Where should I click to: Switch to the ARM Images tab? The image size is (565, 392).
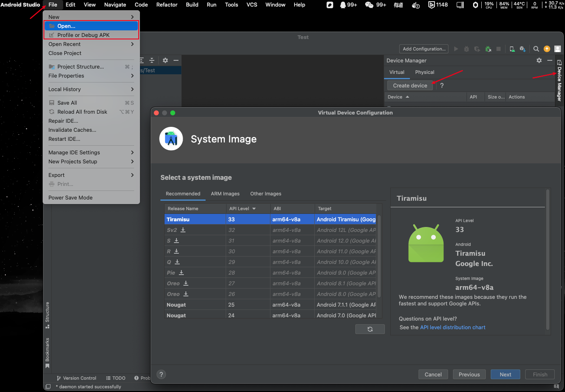tap(225, 194)
